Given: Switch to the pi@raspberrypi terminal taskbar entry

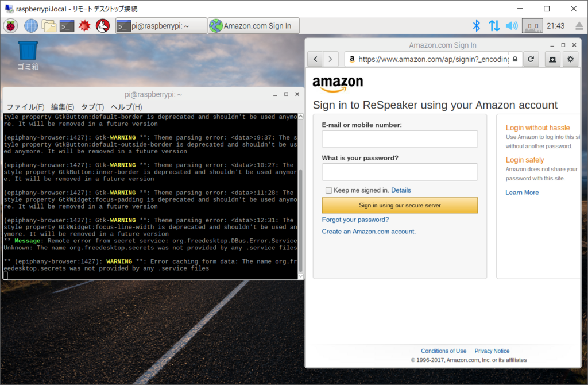Looking at the screenshot, I should click(x=161, y=26).
